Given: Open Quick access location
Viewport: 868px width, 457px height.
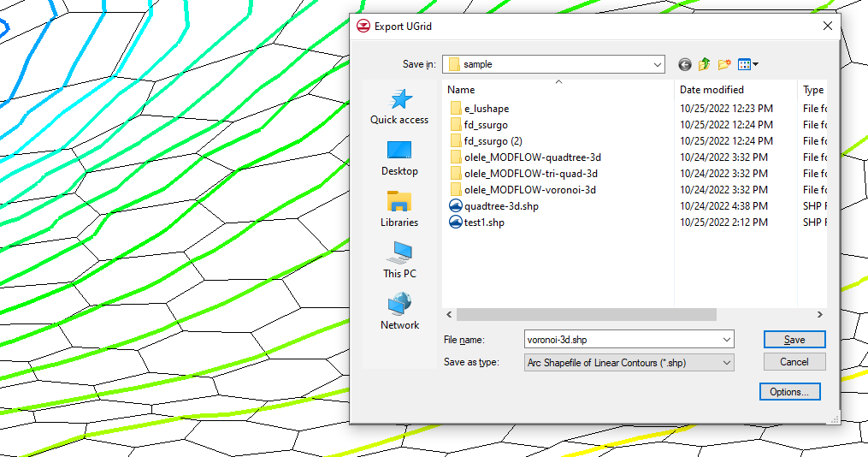Looking at the screenshot, I should [399, 107].
